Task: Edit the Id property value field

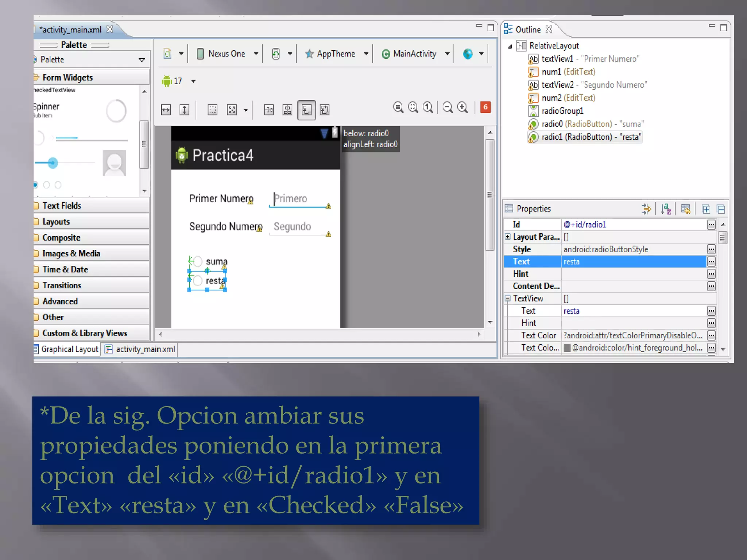Action: 634,225
